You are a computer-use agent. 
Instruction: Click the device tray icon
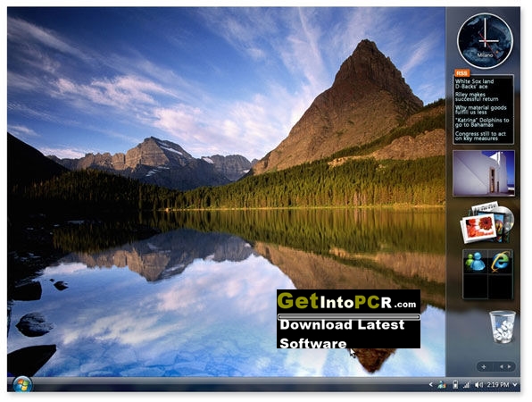[455, 385]
